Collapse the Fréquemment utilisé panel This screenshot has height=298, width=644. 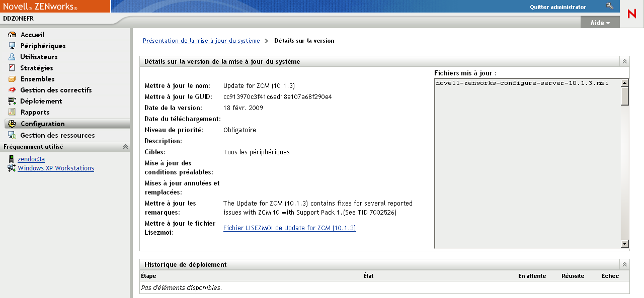pyautogui.click(x=125, y=147)
